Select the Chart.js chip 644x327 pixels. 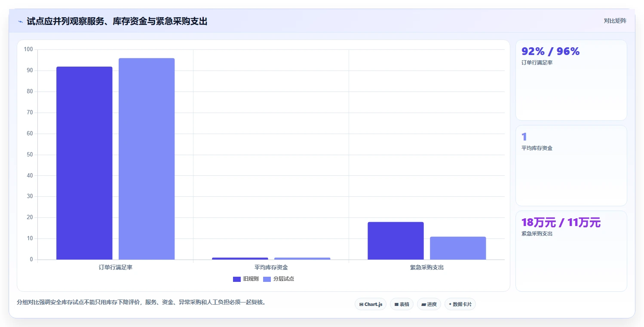[371, 304]
